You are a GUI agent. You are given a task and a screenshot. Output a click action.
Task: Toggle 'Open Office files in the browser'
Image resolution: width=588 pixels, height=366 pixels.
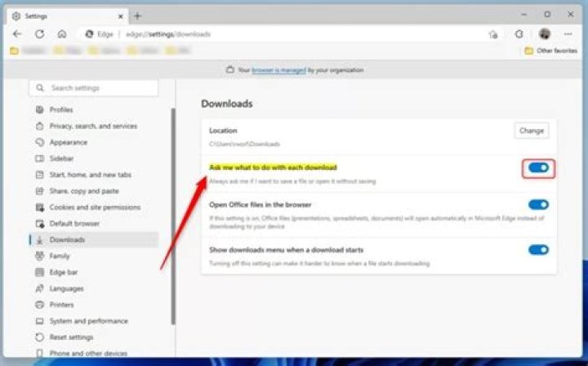538,205
